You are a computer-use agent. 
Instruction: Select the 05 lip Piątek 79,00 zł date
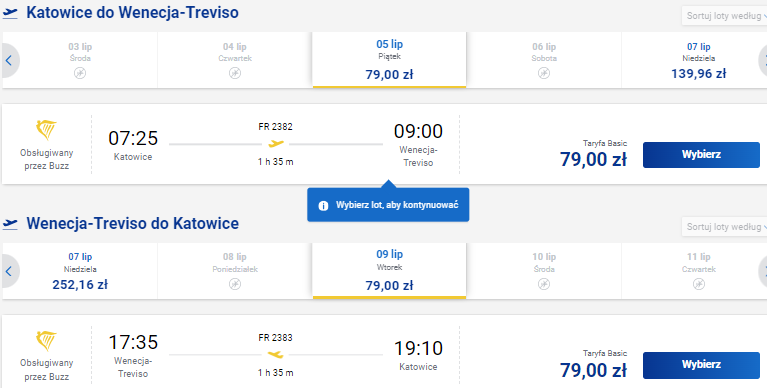pyautogui.click(x=389, y=60)
